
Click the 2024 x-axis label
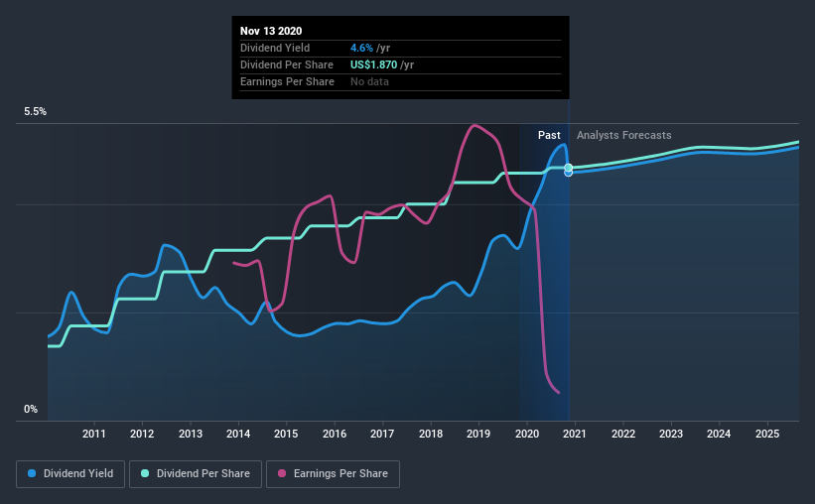(x=719, y=434)
